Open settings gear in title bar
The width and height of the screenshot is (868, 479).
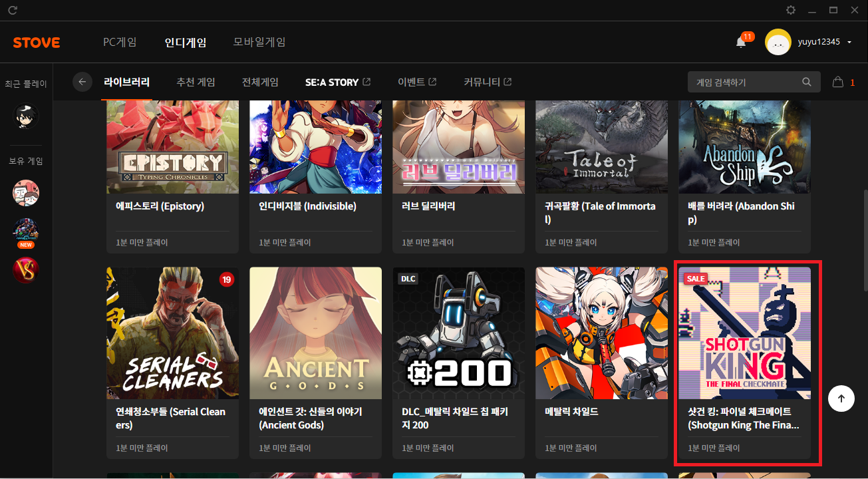coord(790,10)
